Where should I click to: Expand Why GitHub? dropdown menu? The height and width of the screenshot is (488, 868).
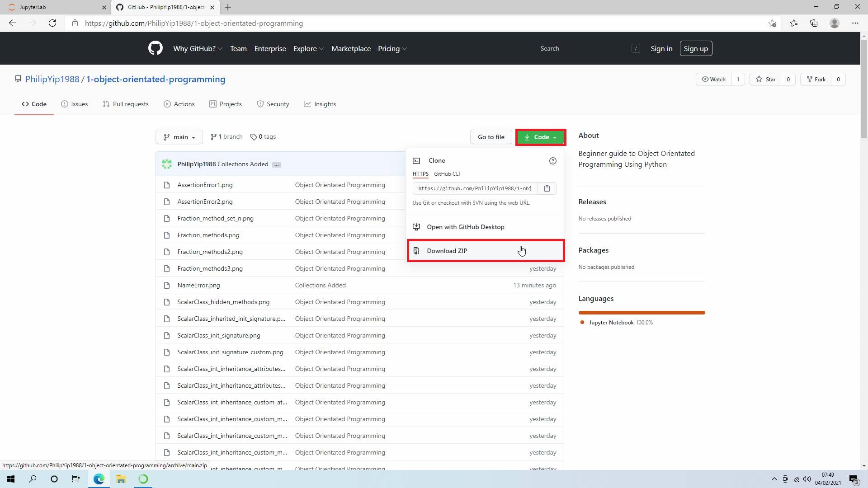pyautogui.click(x=198, y=48)
